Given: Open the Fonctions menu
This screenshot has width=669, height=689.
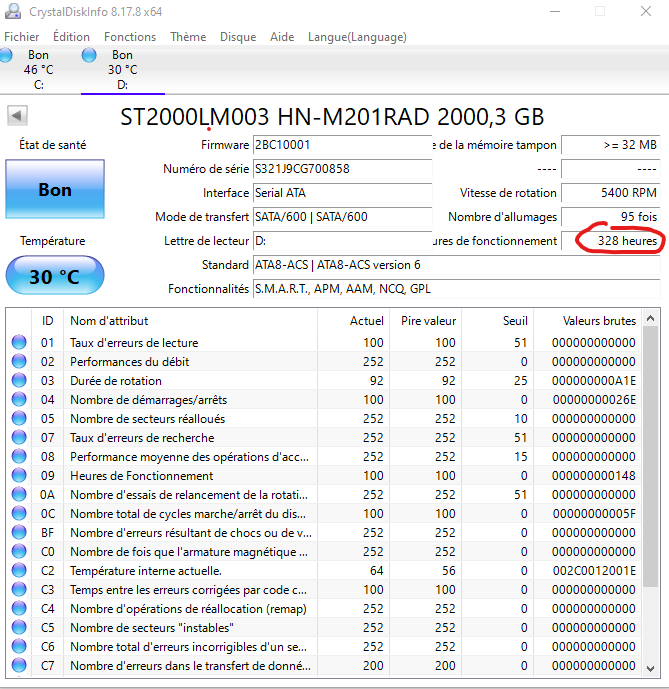Looking at the screenshot, I should (130, 37).
